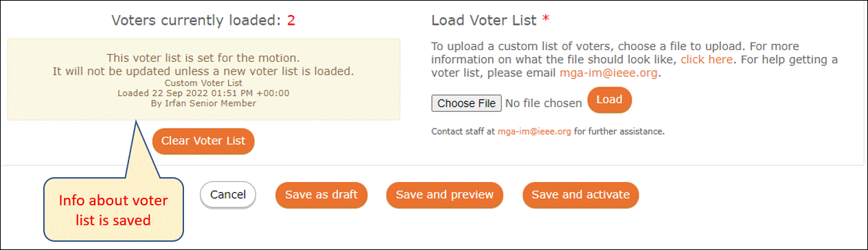Select Save and preview
The image size is (868, 250).
coord(444,194)
